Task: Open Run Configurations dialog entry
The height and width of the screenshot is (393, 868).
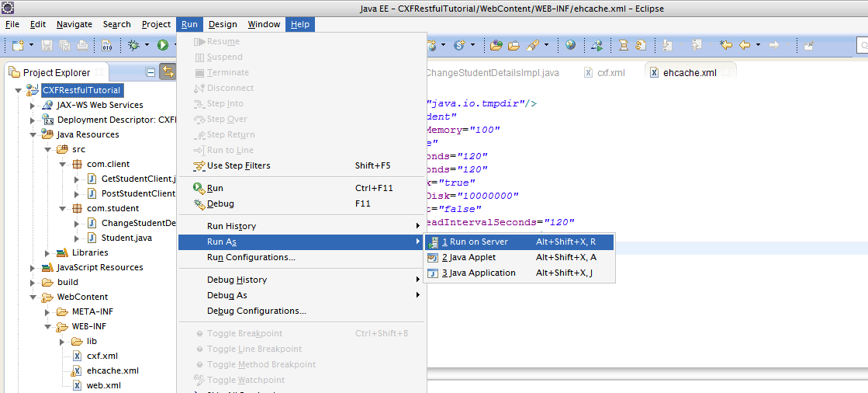Action: 251,257
